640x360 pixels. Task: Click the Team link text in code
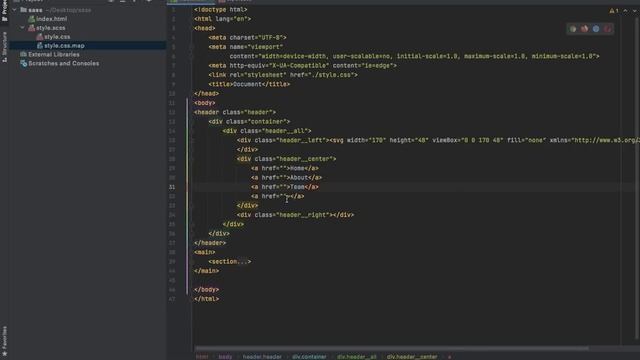coord(297,187)
